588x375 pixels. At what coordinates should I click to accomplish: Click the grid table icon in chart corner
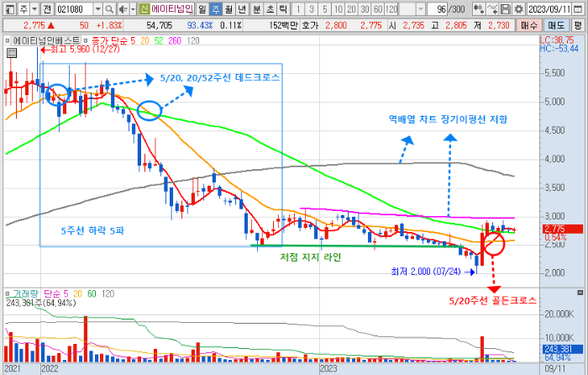click(12, 53)
